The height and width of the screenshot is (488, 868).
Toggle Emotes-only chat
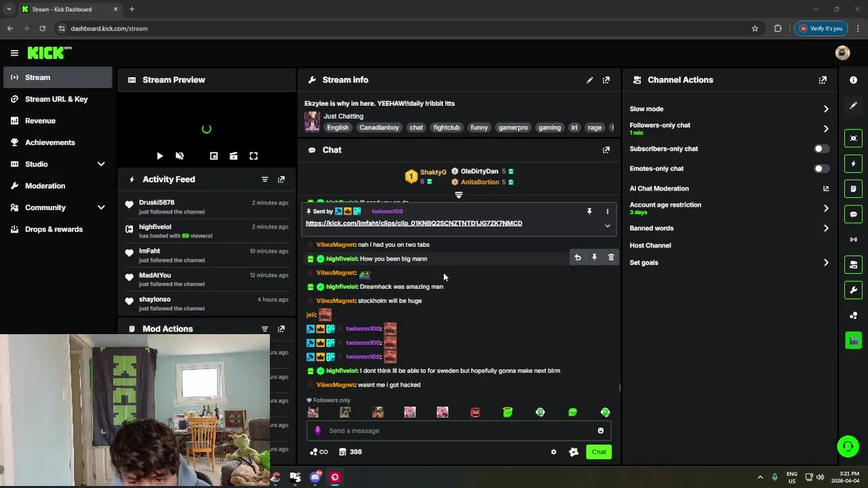[x=821, y=168]
